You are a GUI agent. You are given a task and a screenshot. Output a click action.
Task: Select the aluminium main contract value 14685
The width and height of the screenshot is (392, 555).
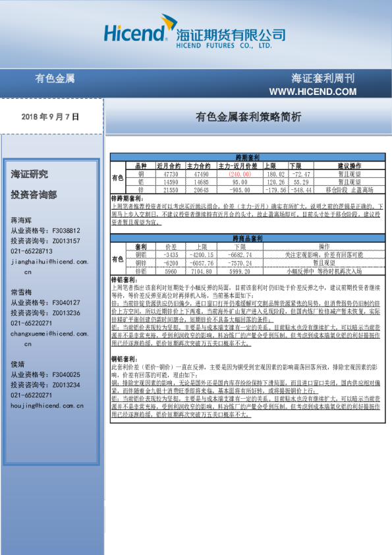[x=201, y=182]
